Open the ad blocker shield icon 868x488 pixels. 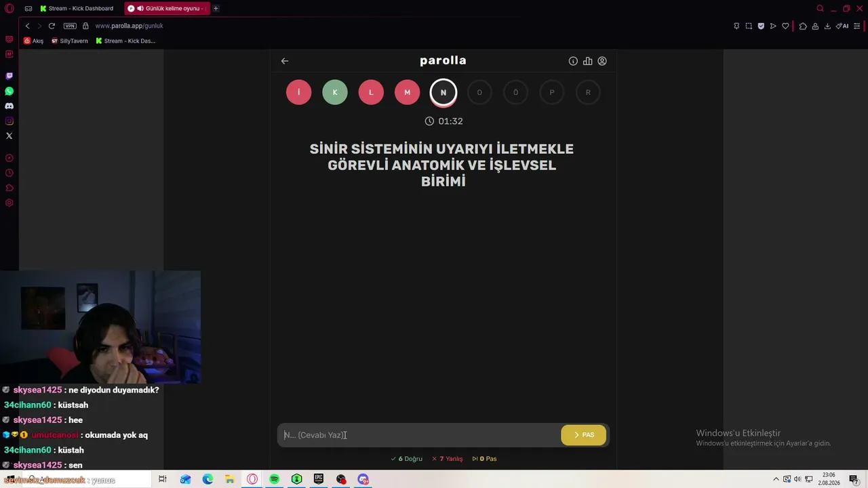761,26
